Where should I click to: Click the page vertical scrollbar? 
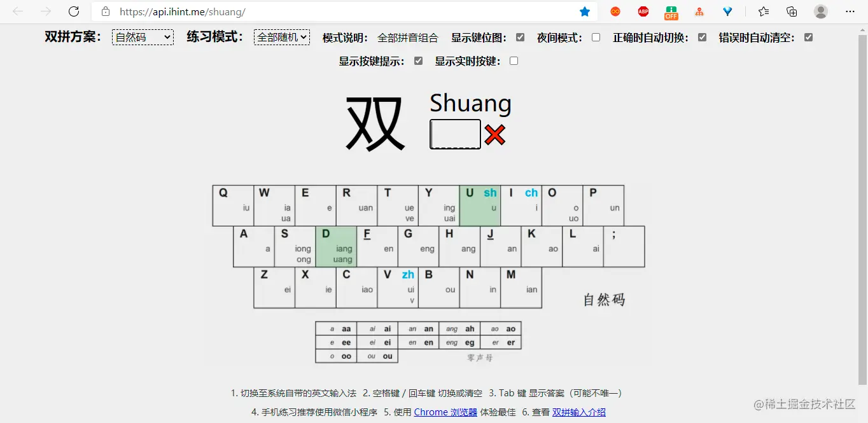[862, 210]
